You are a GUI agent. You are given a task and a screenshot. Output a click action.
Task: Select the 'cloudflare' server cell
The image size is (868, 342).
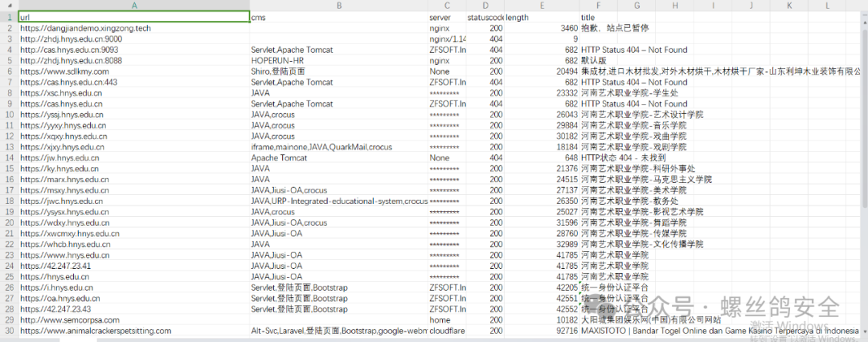click(x=447, y=331)
